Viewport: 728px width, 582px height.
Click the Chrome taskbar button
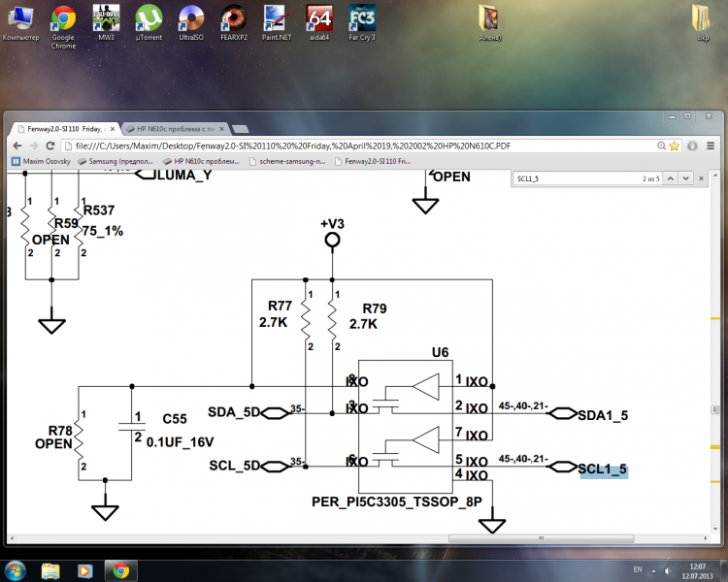pos(121,571)
